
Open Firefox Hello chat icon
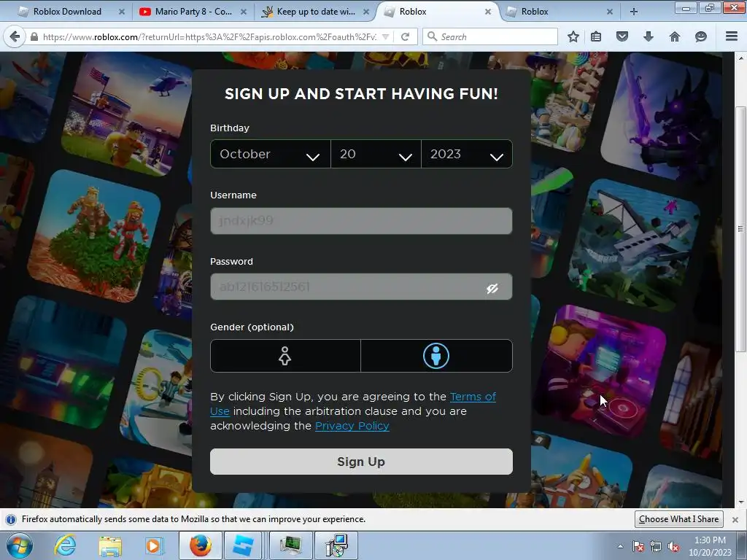point(701,36)
